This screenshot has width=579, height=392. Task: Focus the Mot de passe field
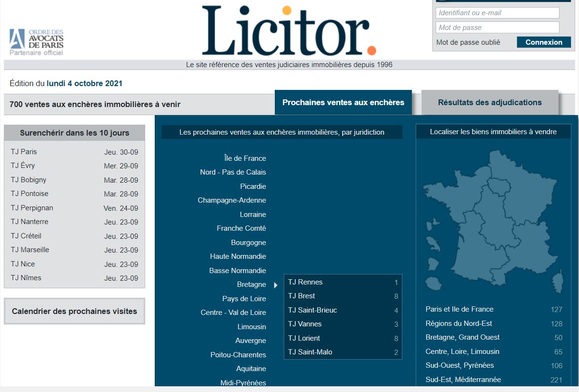[497, 28]
